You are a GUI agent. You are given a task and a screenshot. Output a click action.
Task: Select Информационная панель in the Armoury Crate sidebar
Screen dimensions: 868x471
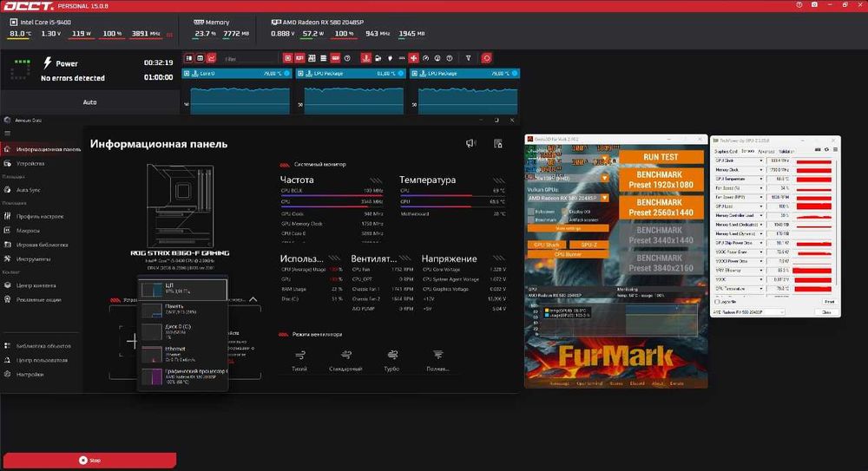pyautogui.click(x=42, y=149)
